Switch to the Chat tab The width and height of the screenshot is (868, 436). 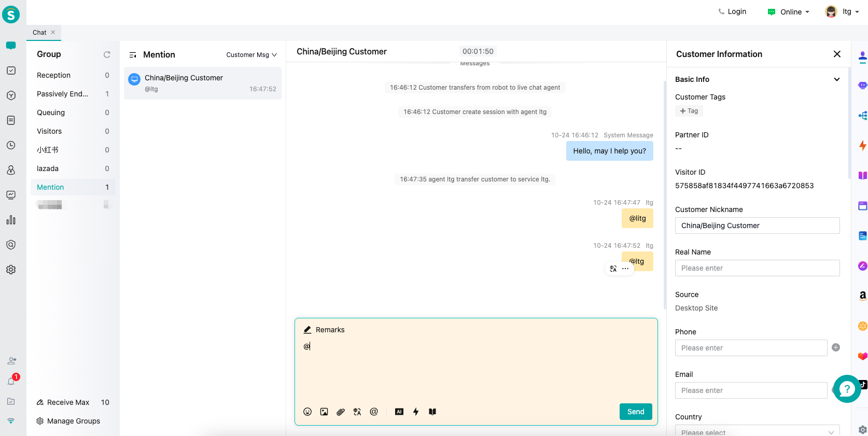[x=39, y=32]
